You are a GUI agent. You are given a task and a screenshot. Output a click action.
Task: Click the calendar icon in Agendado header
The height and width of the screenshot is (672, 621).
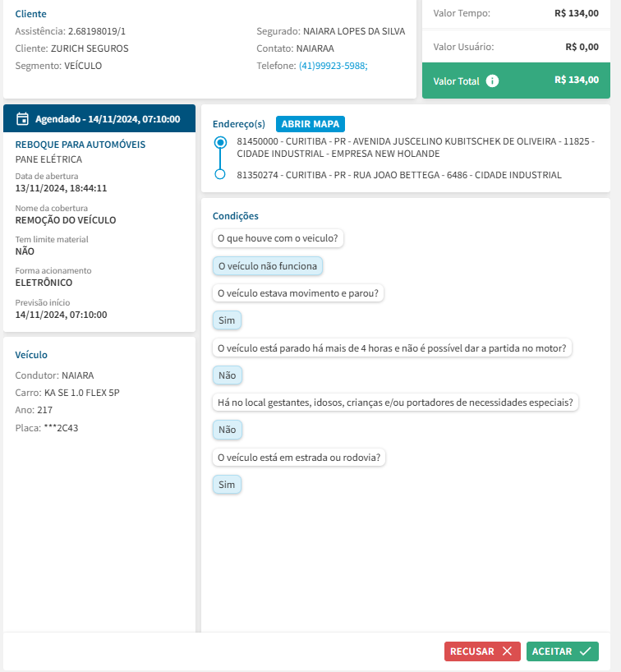coord(23,119)
